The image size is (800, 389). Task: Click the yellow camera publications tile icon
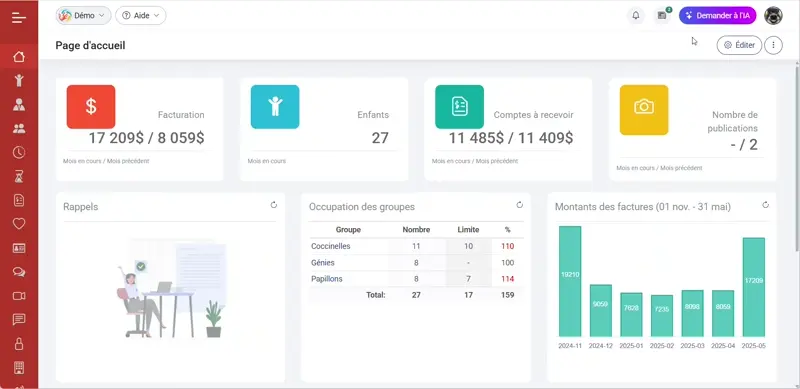pyautogui.click(x=644, y=110)
